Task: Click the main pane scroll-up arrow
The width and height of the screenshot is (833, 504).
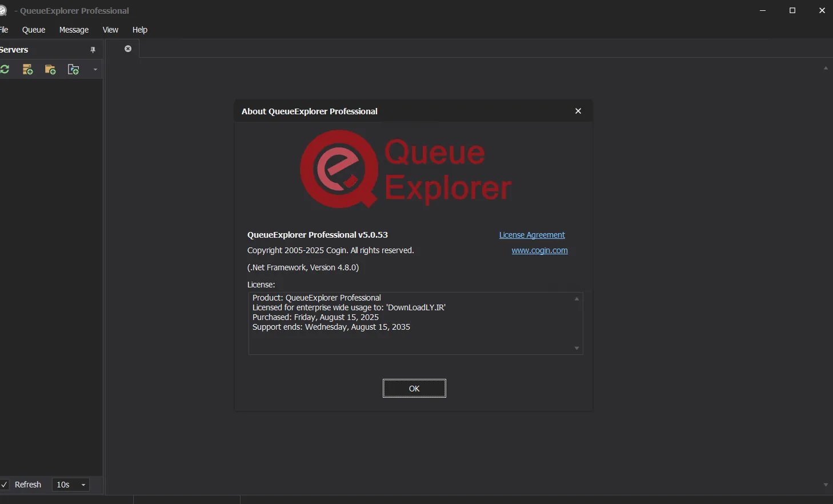Action: point(826,68)
